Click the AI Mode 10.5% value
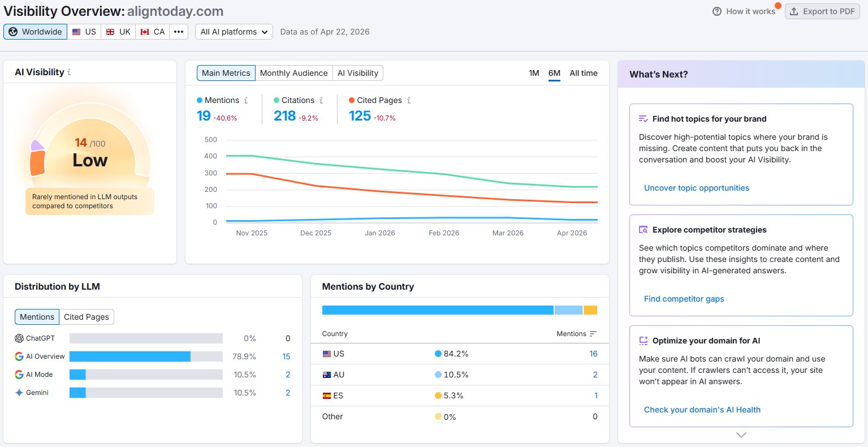868x447 pixels. coord(244,375)
